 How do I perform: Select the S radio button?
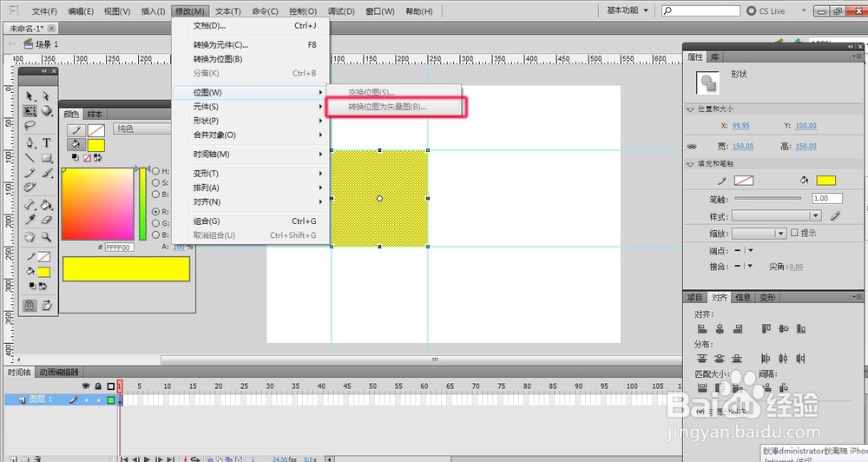click(155, 183)
